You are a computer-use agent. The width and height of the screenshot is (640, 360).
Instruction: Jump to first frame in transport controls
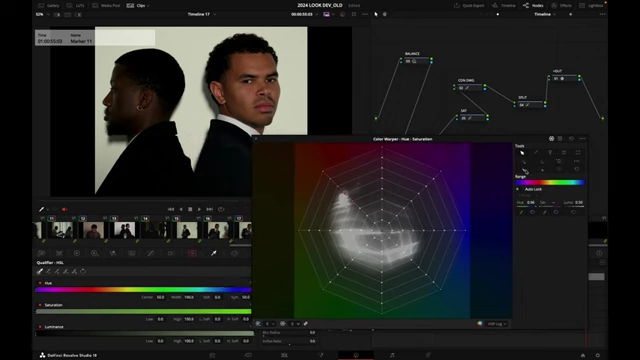click(x=171, y=209)
